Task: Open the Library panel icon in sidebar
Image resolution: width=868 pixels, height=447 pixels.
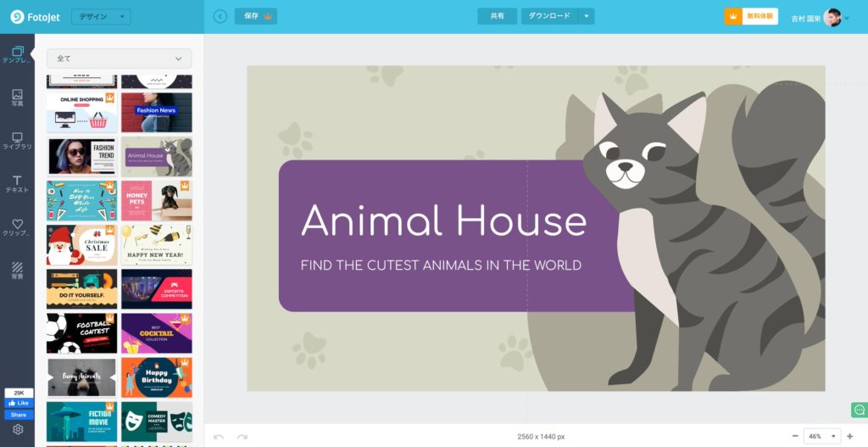Action: 17,141
